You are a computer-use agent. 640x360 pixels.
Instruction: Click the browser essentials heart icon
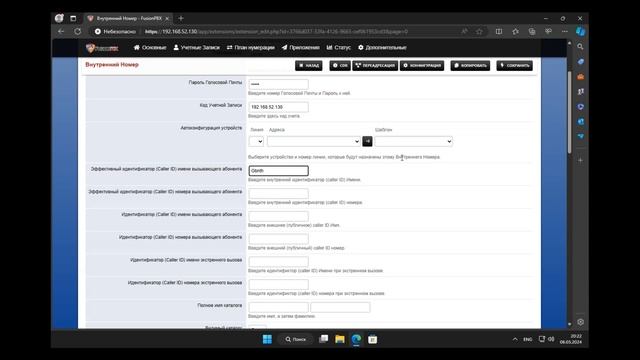[548, 31]
